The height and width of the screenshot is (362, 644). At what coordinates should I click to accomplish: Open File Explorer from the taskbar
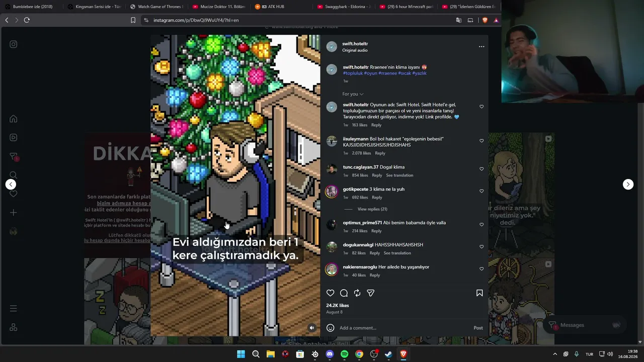coord(271,354)
